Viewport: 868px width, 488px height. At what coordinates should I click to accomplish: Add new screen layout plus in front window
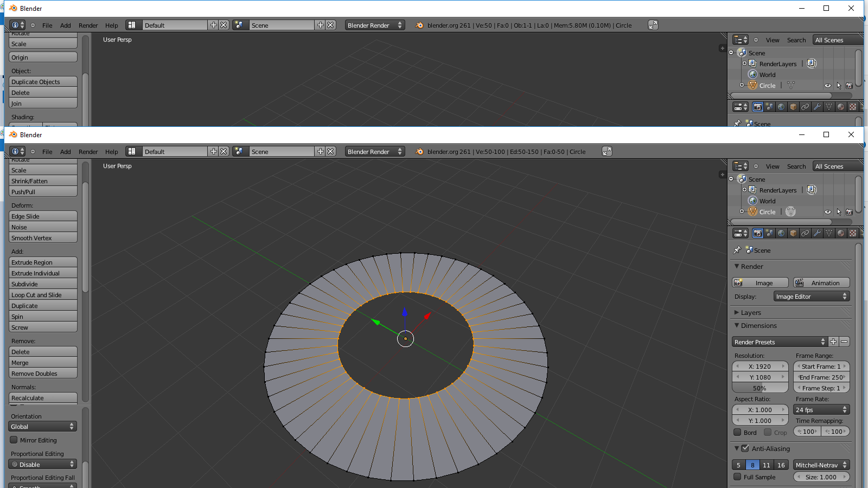[214, 152]
